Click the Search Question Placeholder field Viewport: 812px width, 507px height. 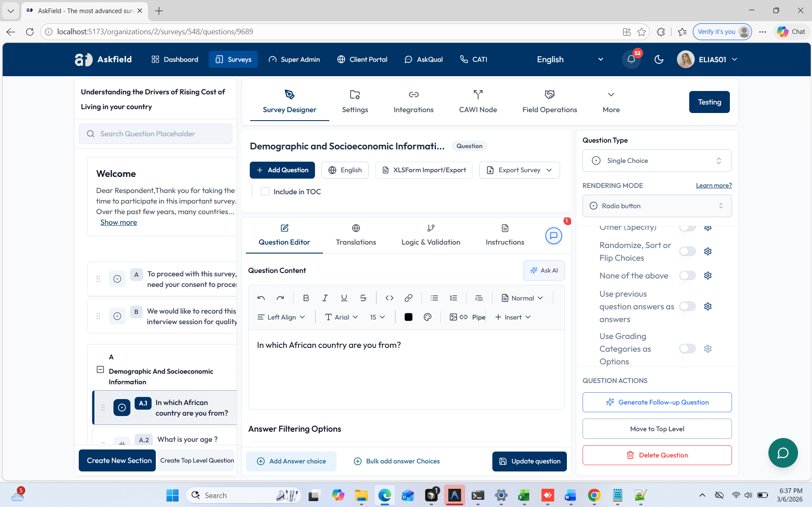coord(155,134)
